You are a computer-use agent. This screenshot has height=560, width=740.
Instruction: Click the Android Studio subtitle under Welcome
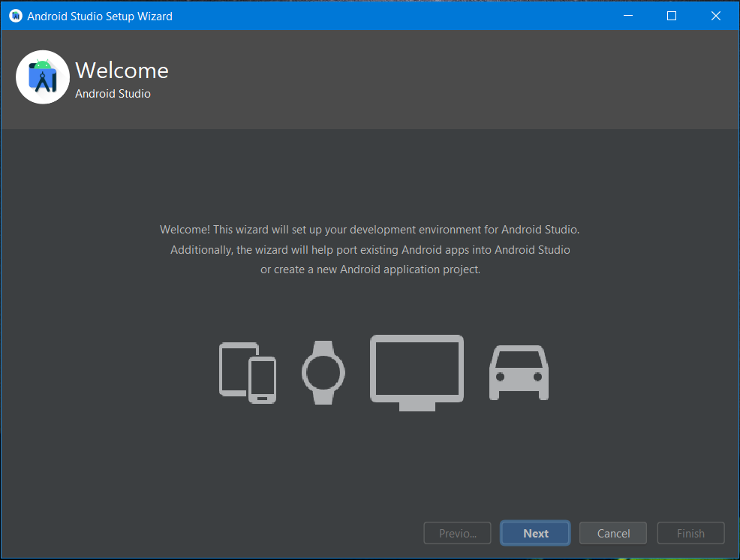[113, 94]
